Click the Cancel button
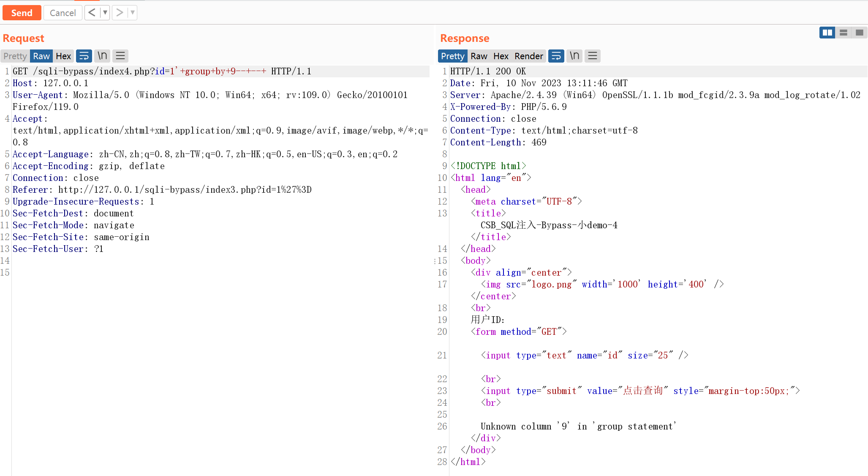 pos(63,13)
